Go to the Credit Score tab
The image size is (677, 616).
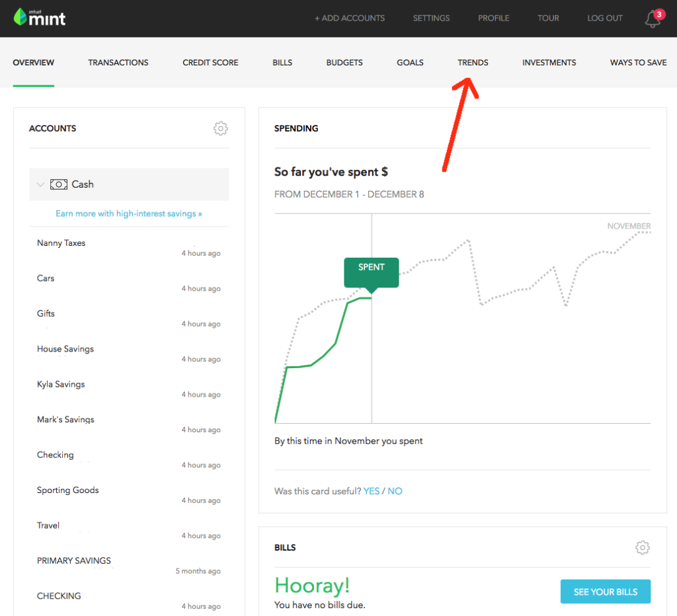tap(210, 63)
